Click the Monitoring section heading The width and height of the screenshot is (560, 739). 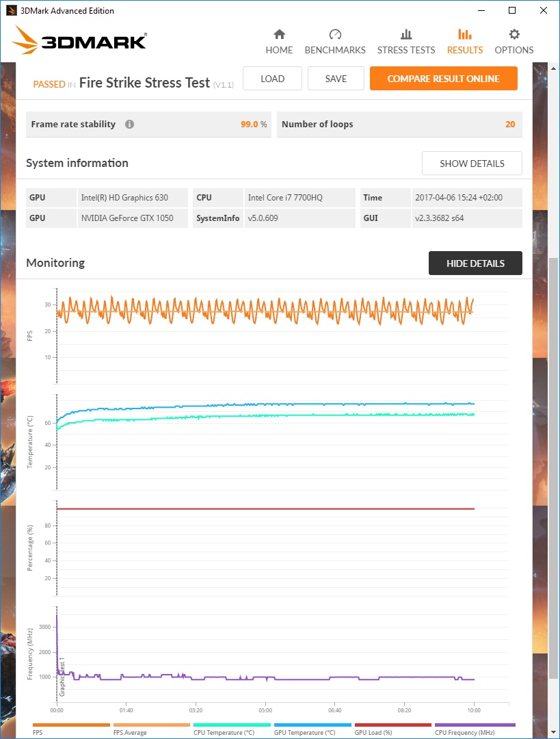(x=55, y=263)
